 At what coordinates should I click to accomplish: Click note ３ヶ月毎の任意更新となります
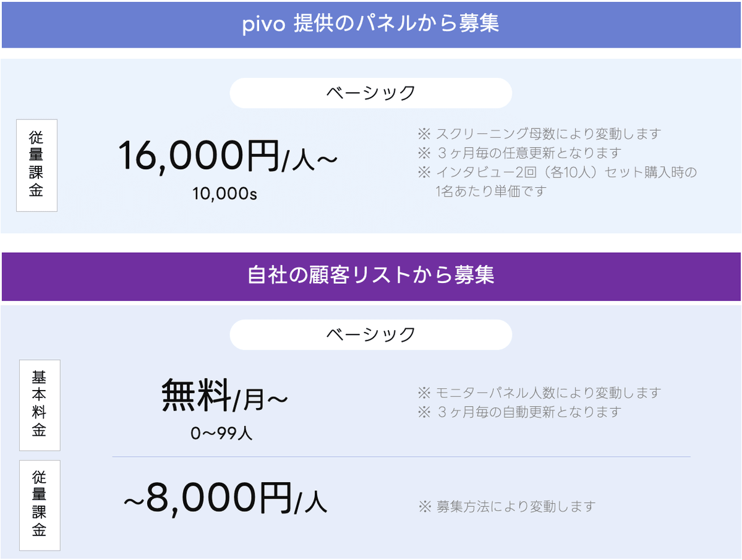(519, 153)
